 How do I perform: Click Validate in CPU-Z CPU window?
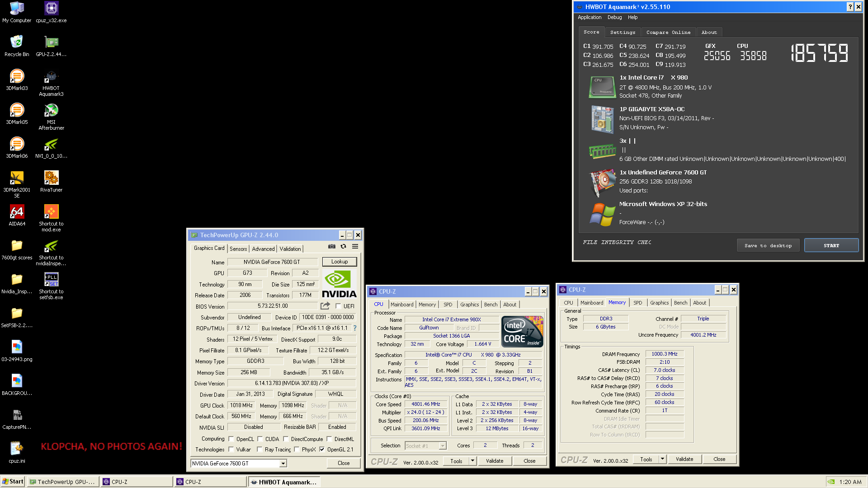tap(495, 461)
